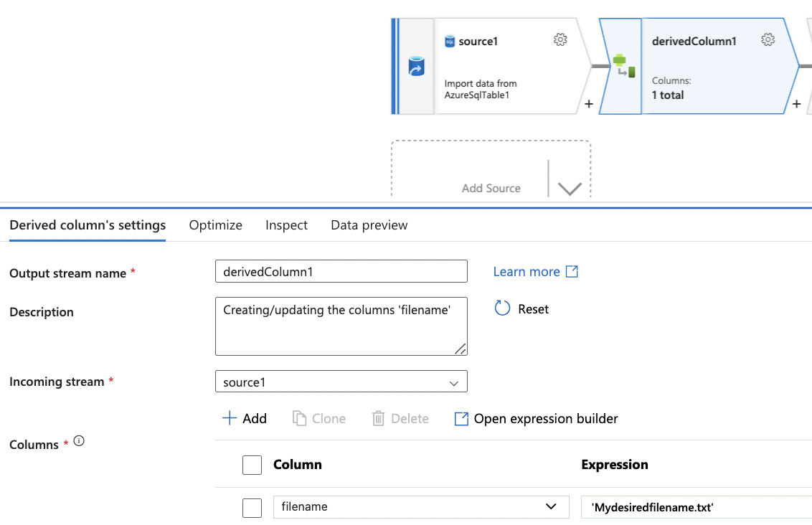Open settings gear on source1 node
Image resolution: width=812 pixels, height=525 pixels.
tap(560, 39)
